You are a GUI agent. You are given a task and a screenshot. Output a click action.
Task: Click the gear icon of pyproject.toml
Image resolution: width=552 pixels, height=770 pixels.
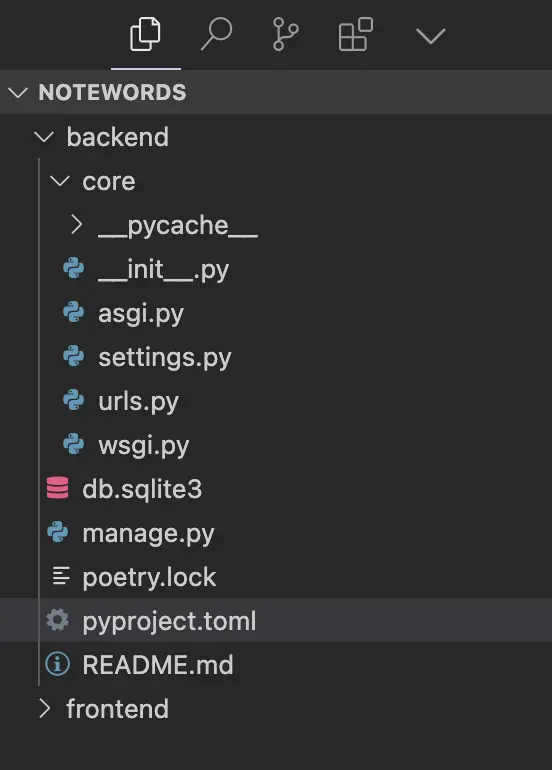coord(57,620)
